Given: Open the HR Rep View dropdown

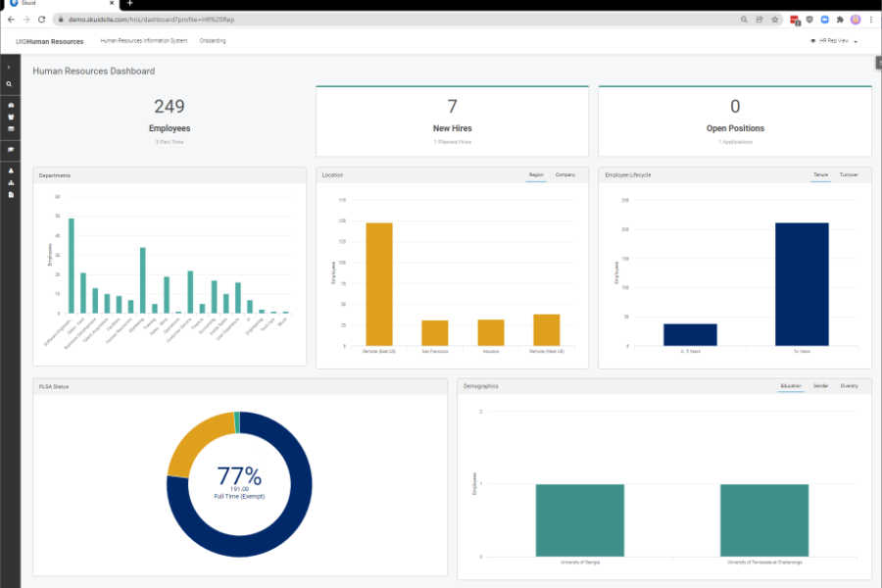Looking at the screenshot, I should 834,41.
